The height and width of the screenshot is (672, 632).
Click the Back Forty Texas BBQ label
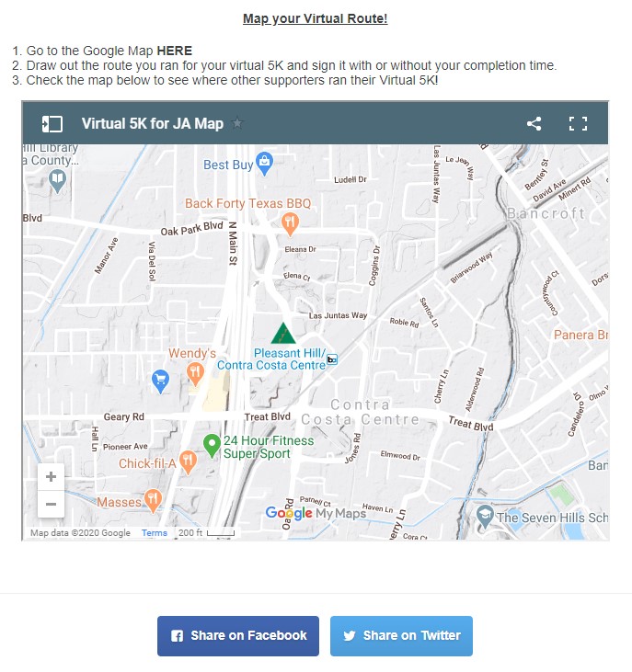coord(247,203)
